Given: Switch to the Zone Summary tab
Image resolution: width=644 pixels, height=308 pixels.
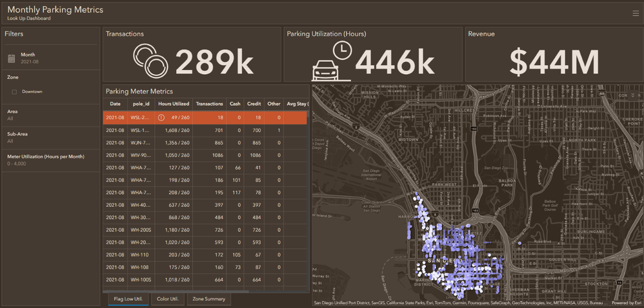Looking at the screenshot, I should pos(208,299).
